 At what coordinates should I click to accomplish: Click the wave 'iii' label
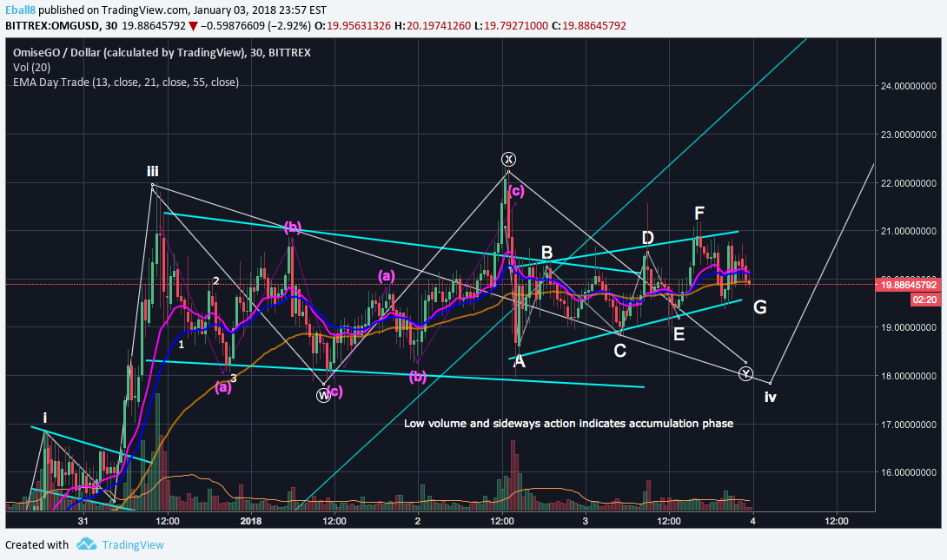[x=153, y=171]
